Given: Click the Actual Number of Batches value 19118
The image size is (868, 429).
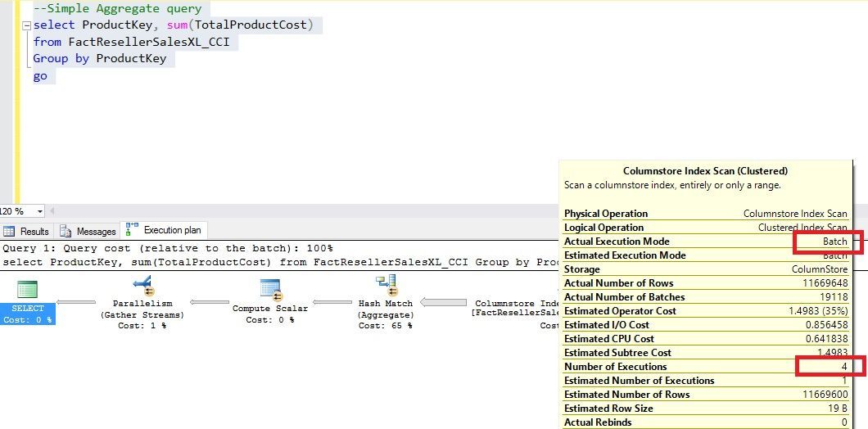Looking at the screenshot, I should coord(834,297).
